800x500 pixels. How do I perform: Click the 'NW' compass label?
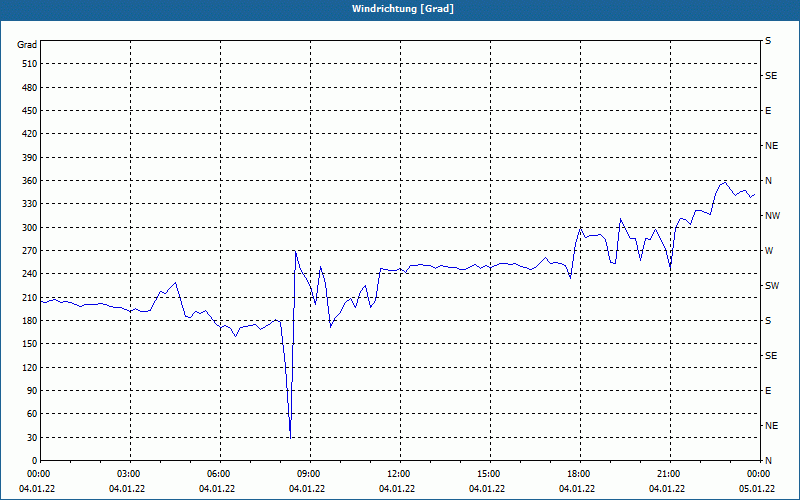tap(772, 216)
